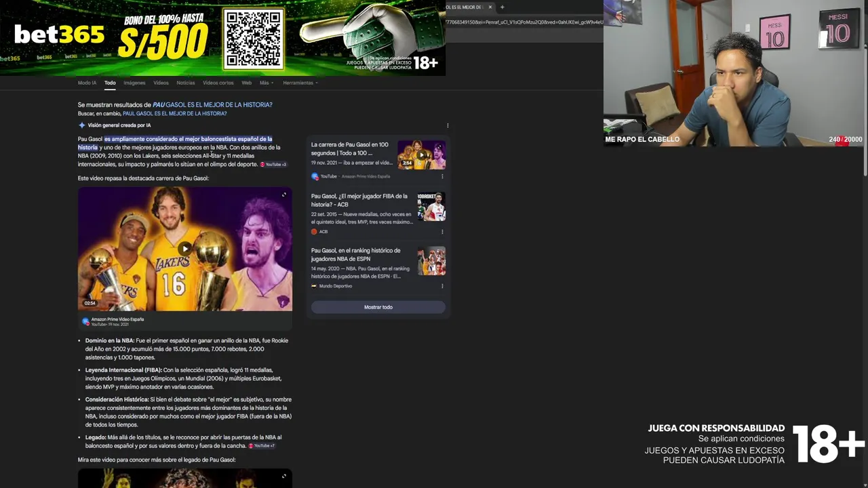
Task: Switch to the Web results tab
Action: click(x=247, y=83)
